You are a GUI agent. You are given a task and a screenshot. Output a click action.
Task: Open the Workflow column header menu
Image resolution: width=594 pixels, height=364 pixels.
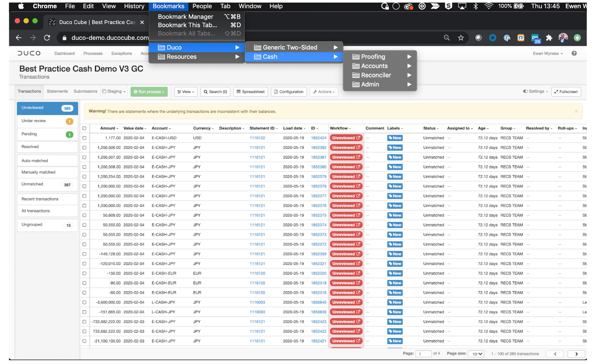340,128
